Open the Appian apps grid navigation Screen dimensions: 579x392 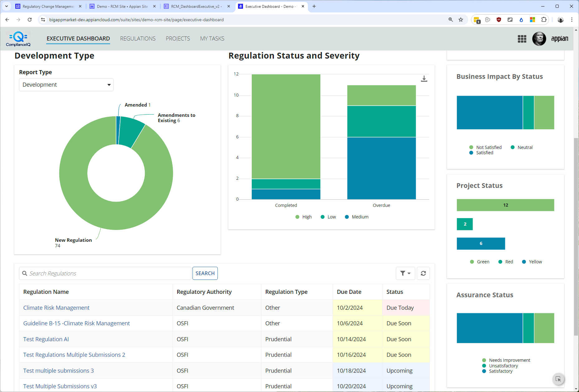522,39
